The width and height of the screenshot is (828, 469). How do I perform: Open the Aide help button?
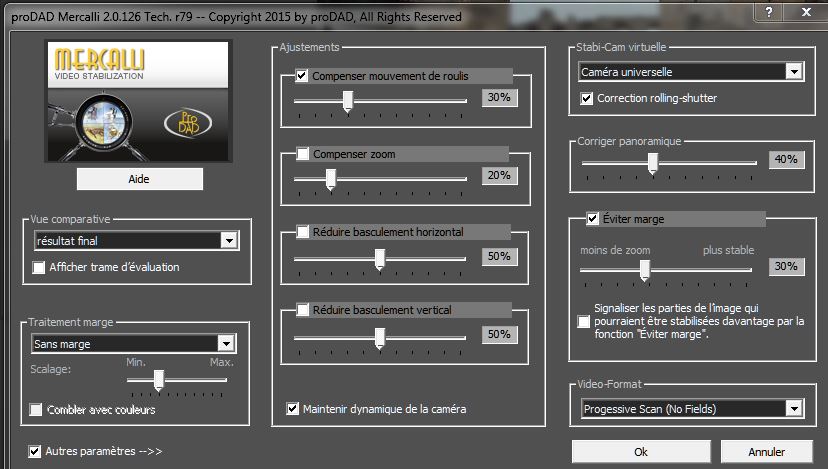[x=139, y=179]
